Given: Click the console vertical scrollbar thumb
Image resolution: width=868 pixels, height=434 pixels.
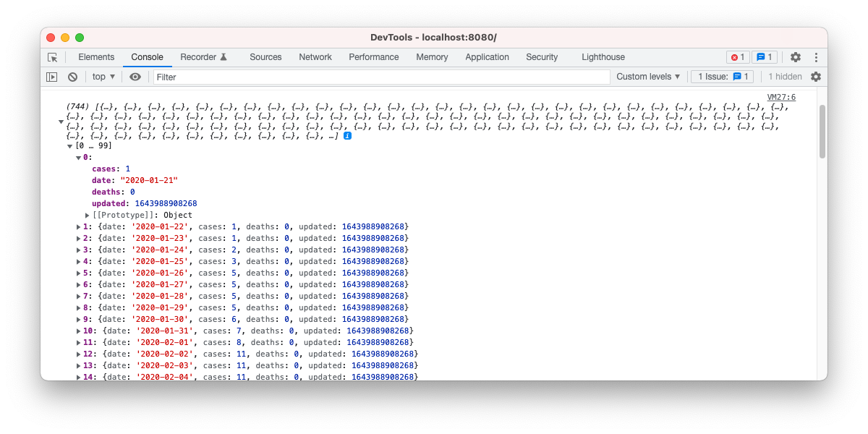Looking at the screenshot, I should 822,131.
